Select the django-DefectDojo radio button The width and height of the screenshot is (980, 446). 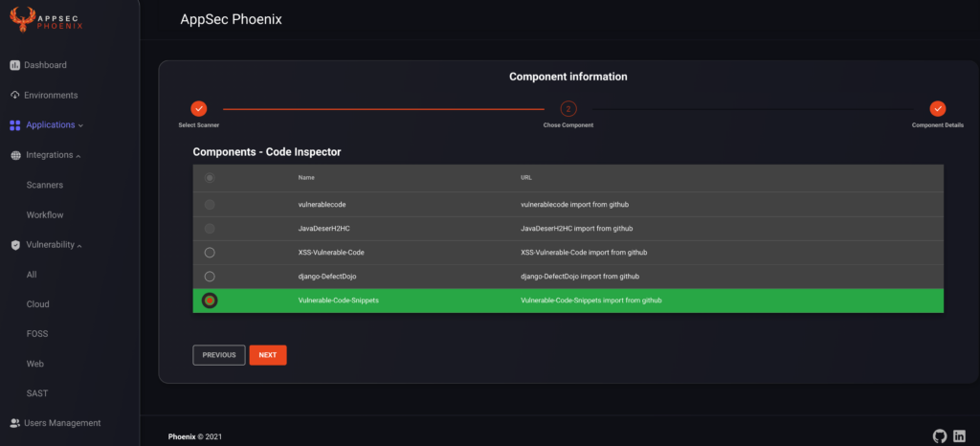coord(210,276)
